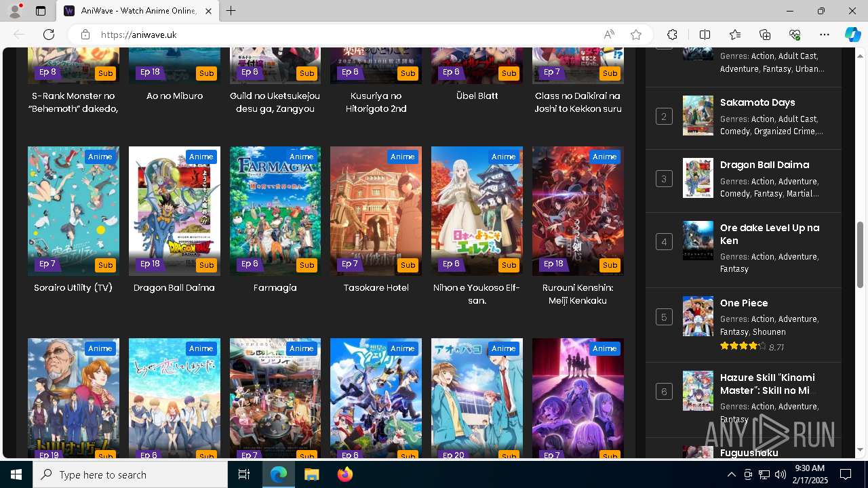The width and height of the screenshot is (868, 488).
Task: Open Hazure Skill Kinomi Master entry
Action: (x=767, y=384)
